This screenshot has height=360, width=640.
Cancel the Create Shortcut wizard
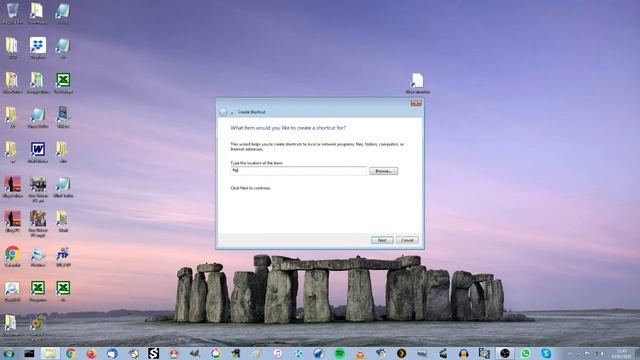[x=407, y=240]
